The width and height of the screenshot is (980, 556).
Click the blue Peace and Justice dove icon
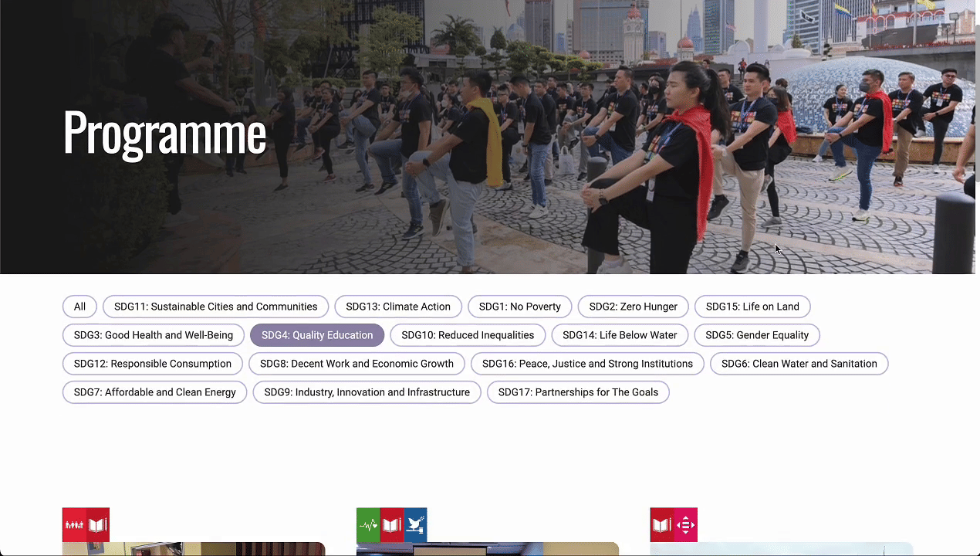coord(415,525)
